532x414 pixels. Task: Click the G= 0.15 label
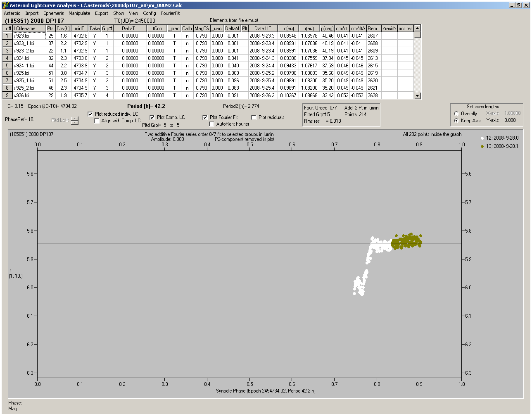[16, 106]
